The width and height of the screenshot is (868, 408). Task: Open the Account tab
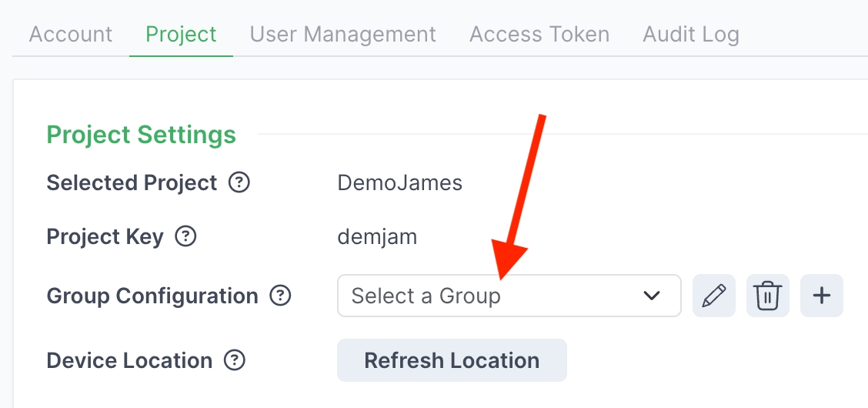pos(71,35)
